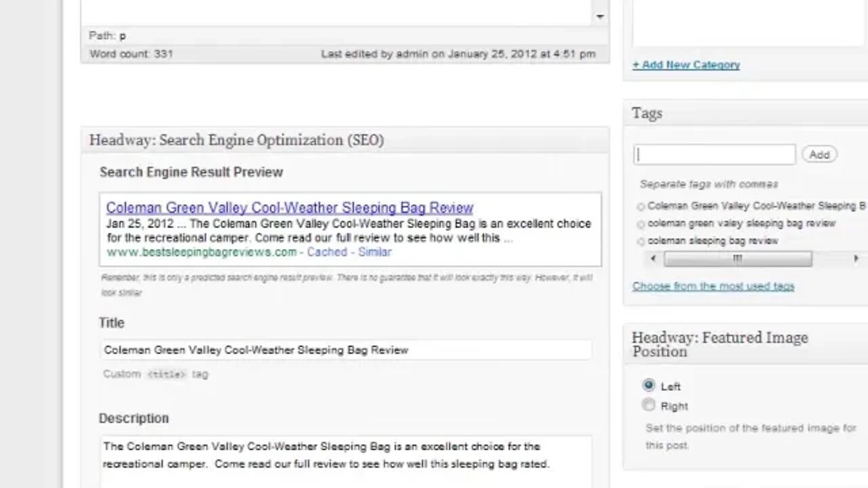
Task: Click 'Last edited by admin' text
Action: 375,54
